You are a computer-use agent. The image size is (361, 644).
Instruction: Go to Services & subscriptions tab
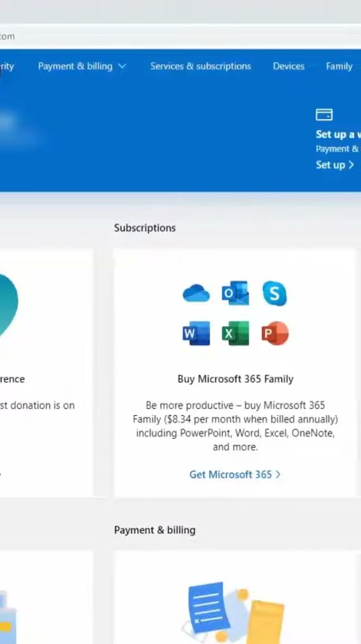coord(201,66)
